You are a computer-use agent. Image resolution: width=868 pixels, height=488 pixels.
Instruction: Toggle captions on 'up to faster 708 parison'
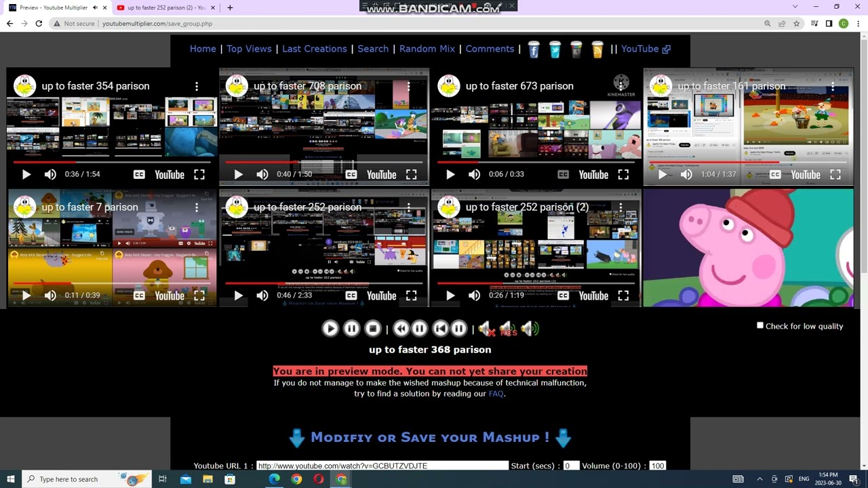pyautogui.click(x=351, y=175)
